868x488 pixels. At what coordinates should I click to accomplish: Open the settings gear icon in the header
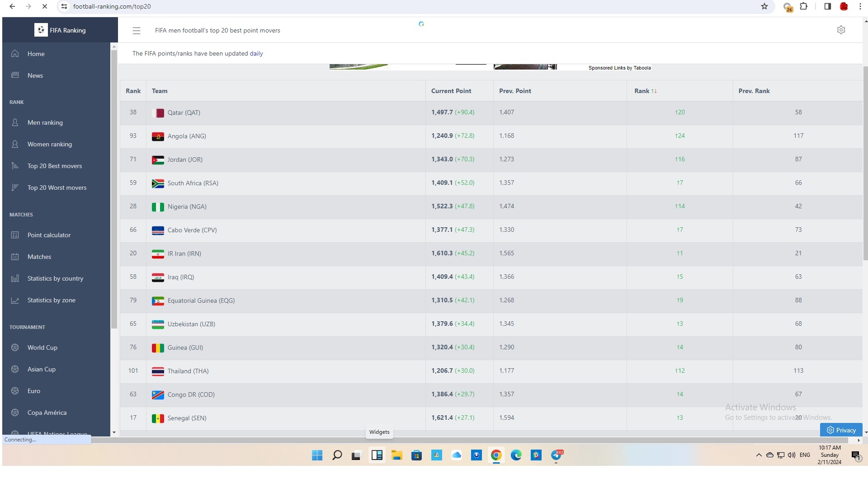(x=841, y=30)
